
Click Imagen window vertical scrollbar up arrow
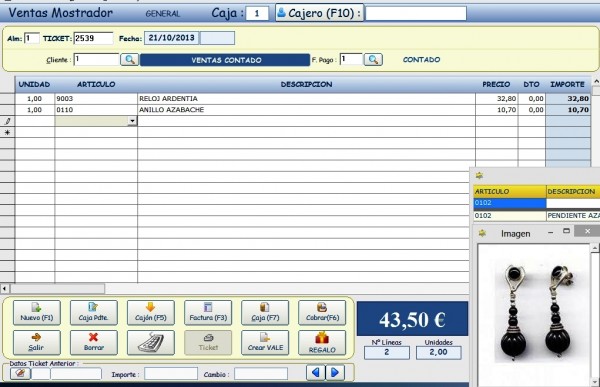tap(595, 248)
